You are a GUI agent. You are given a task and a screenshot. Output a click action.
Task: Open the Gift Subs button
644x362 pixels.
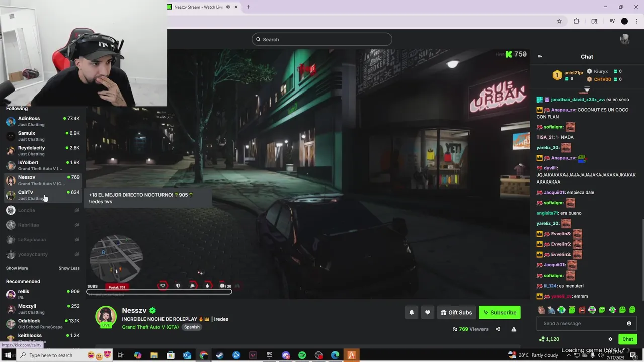tap(456, 312)
